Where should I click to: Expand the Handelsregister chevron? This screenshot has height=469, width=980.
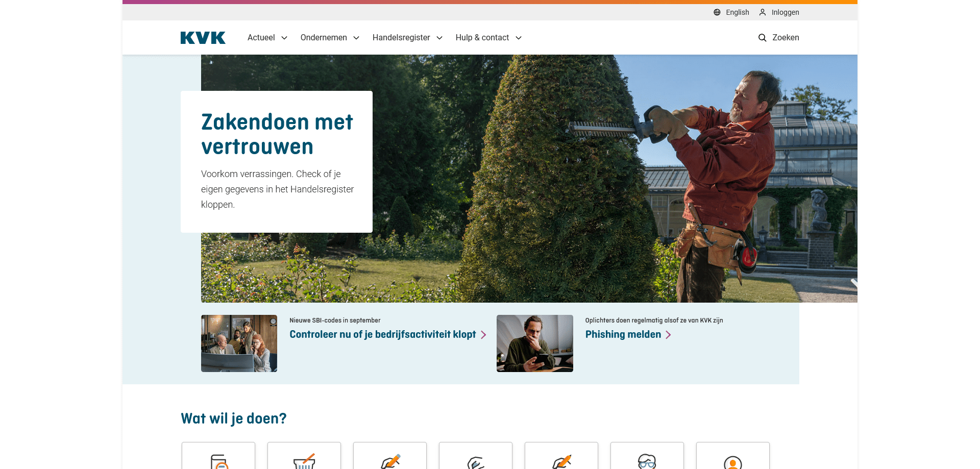(x=439, y=38)
